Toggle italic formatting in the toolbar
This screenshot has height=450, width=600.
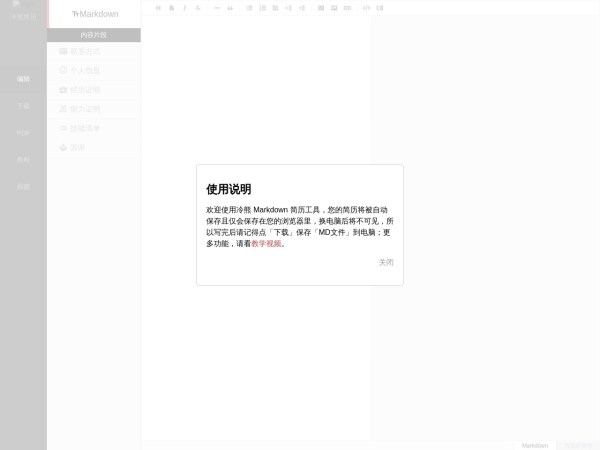click(x=184, y=7)
